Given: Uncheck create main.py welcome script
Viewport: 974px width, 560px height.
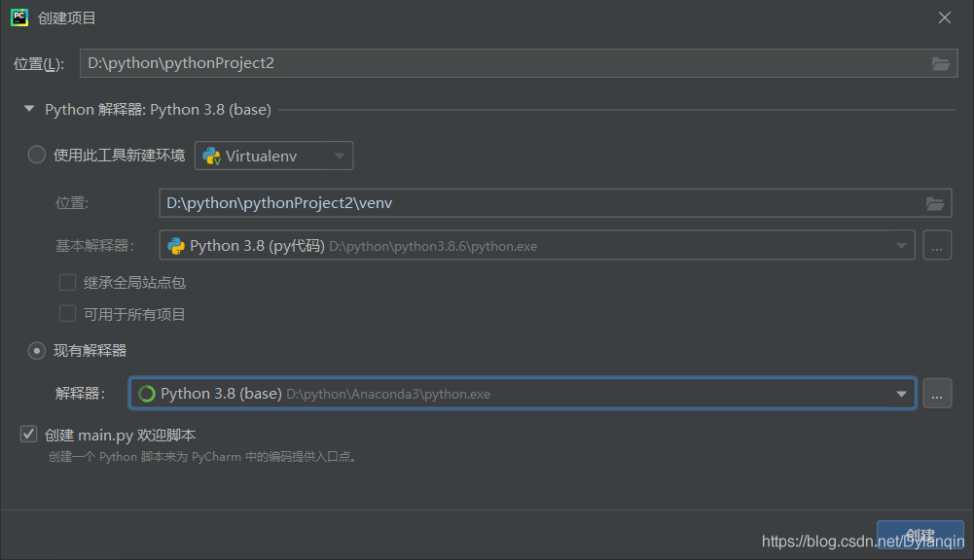Looking at the screenshot, I should click(28, 434).
